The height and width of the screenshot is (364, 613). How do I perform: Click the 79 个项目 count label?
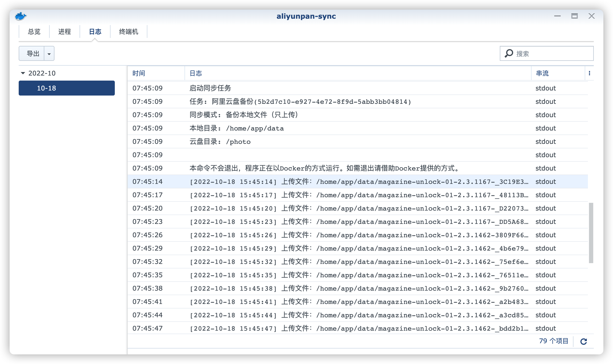554,341
